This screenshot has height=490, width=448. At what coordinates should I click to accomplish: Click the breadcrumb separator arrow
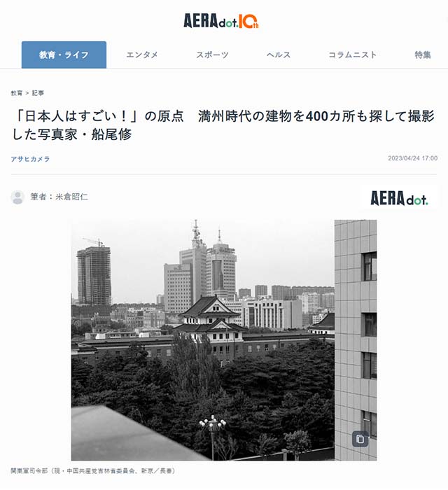tap(27, 93)
